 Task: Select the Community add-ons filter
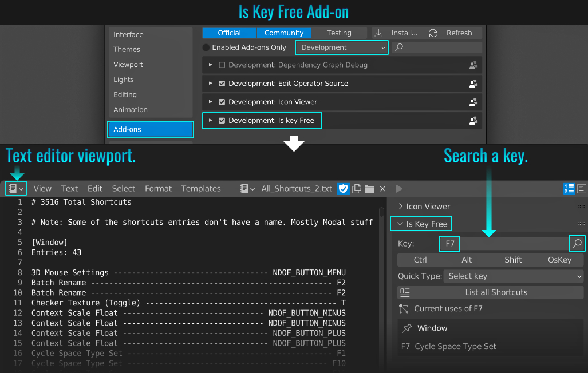coord(284,33)
